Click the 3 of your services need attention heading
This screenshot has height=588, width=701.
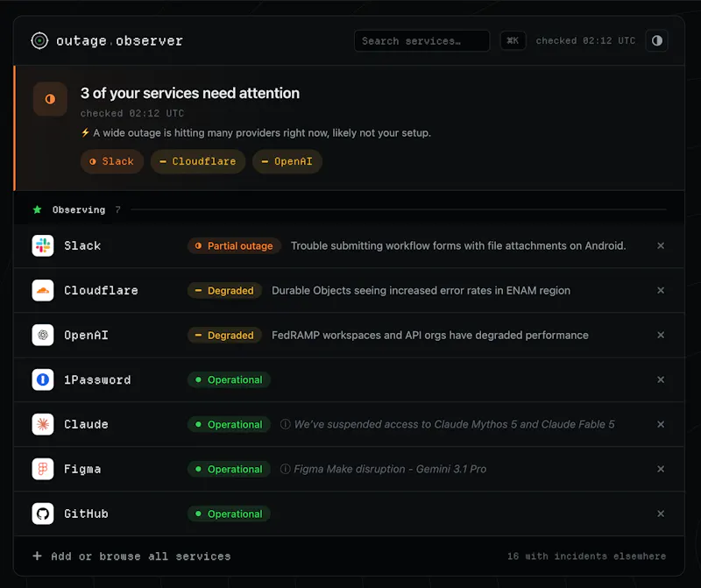[190, 93]
